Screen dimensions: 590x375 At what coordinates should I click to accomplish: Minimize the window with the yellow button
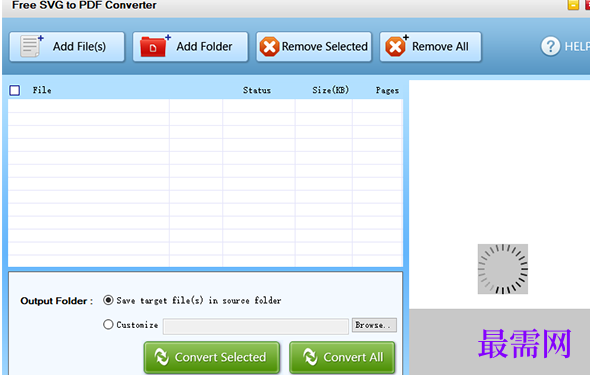point(573,5)
